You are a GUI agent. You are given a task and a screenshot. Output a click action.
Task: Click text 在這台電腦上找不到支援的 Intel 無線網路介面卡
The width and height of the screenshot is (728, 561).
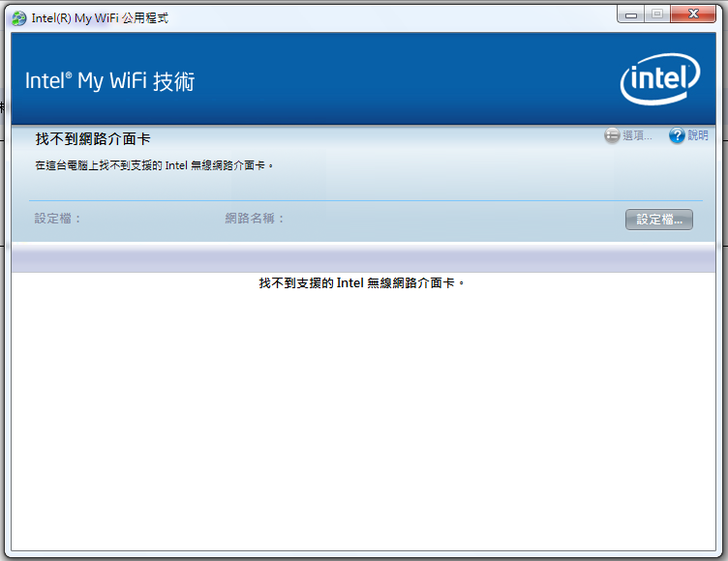click(x=154, y=165)
